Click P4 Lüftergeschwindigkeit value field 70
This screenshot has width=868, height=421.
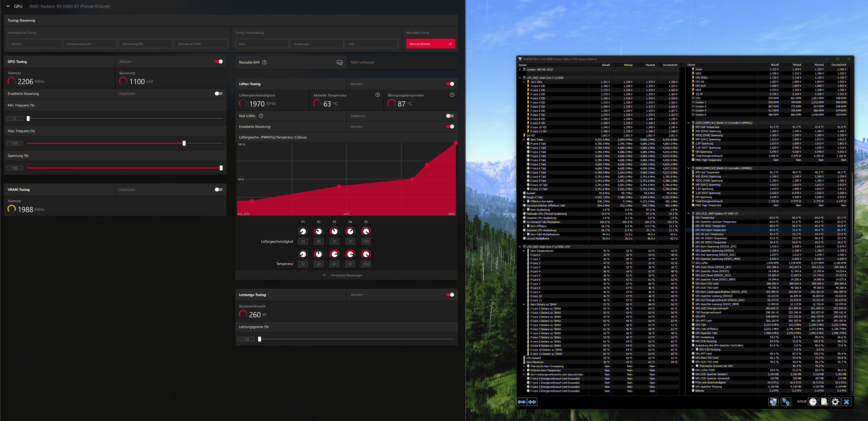[350, 241]
